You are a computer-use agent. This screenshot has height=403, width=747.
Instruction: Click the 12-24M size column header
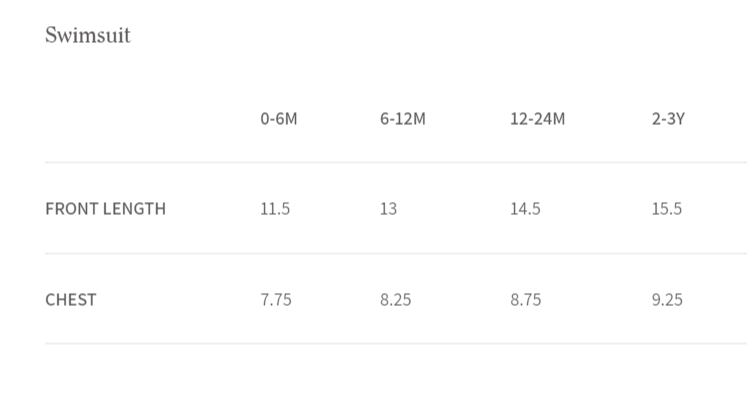[537, 118]
